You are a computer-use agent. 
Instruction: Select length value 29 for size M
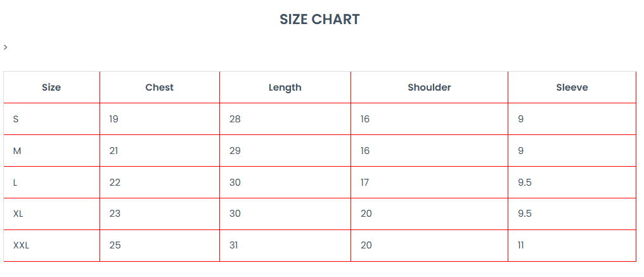pyautogui.click(x=235, y=151)
